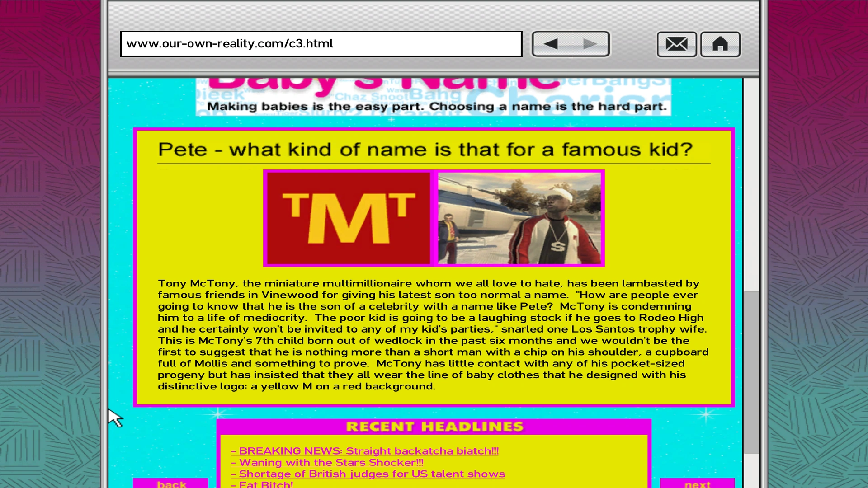This screenshot has height=488, width=868.
Task: Click the helicopter photo of man in jacket
Action: [x=519, y=218]
